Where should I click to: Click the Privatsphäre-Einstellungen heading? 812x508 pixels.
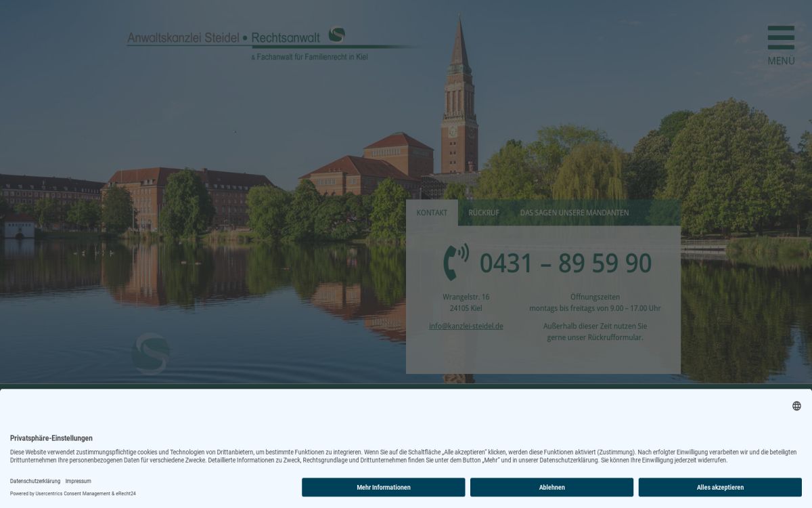click(51, 438)
